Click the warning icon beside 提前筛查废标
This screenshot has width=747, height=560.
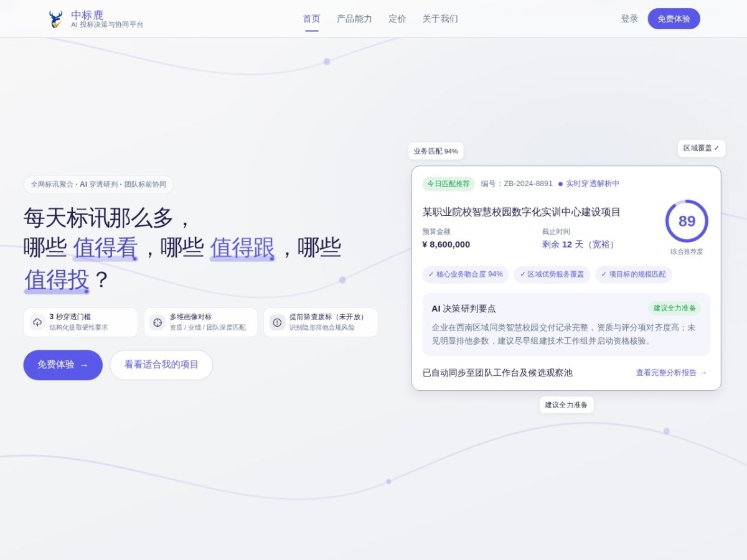(277, 322)
